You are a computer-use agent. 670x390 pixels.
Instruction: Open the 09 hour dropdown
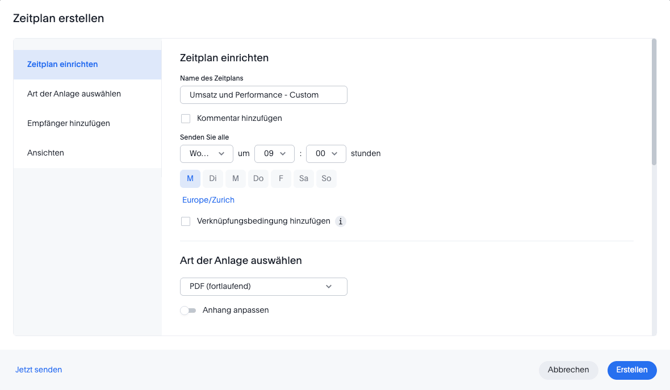(274, 154)
